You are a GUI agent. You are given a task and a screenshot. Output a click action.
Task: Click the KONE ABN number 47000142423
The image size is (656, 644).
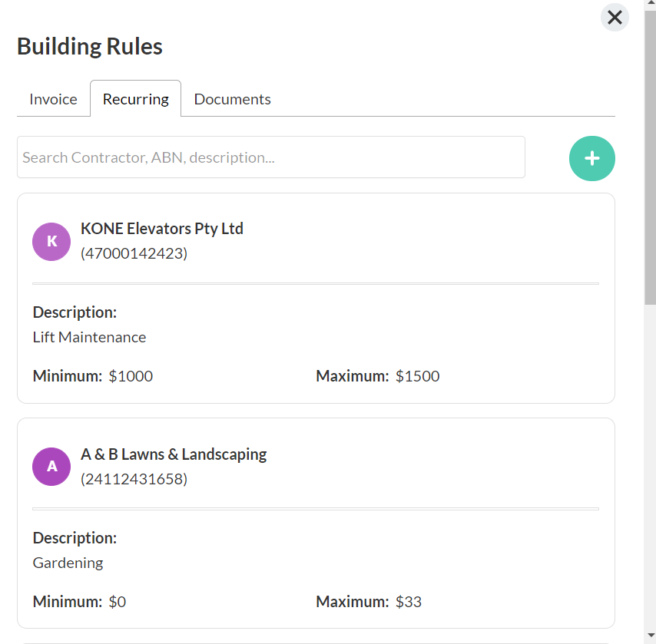[134, 253]
